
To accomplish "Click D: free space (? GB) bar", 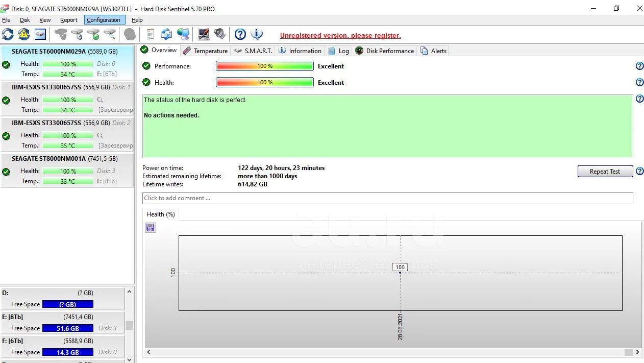I will pos(68,304).
